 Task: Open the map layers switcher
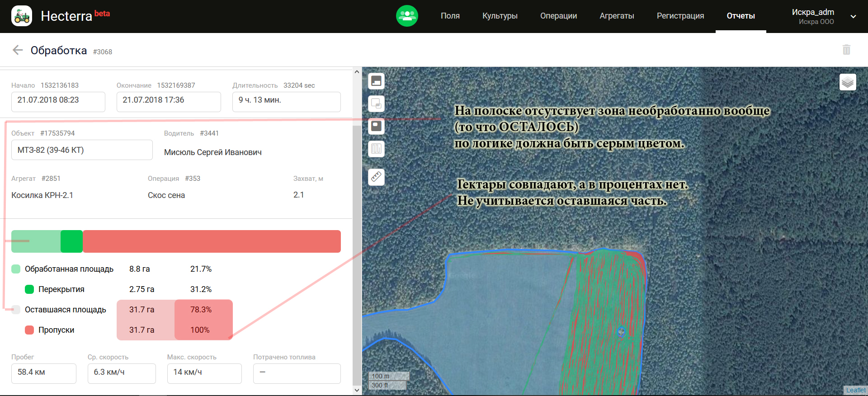click(x=848, y=82)
